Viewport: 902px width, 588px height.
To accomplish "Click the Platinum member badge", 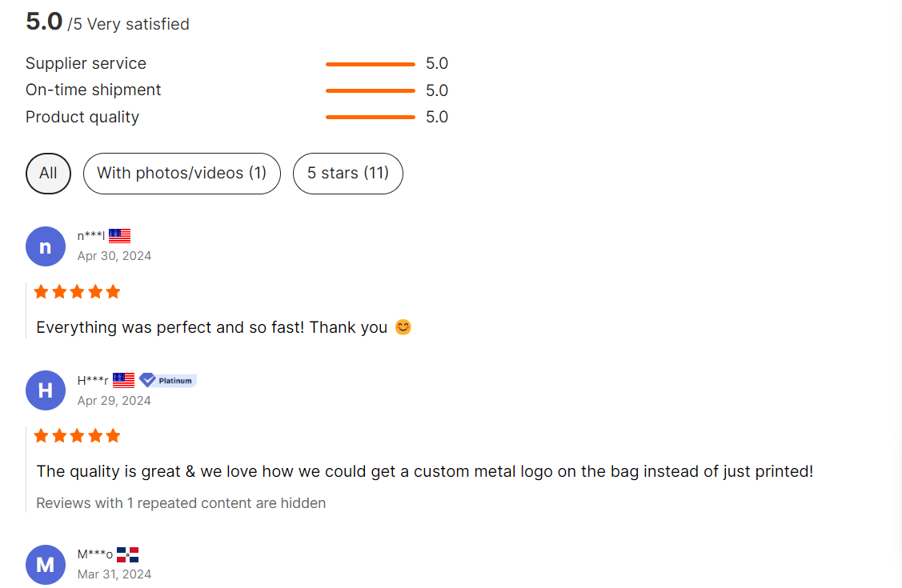I will click(x=168, y=380).
